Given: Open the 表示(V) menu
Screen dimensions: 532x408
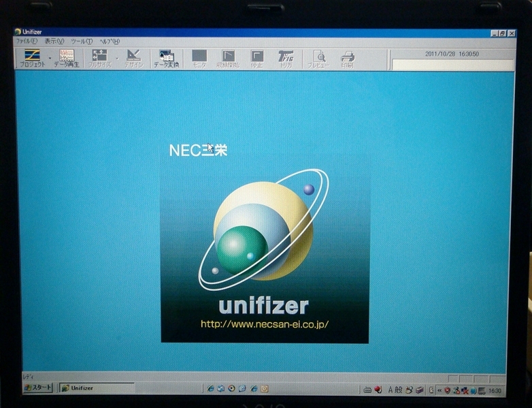Looking at the screenshot, I should pos(54,41).
